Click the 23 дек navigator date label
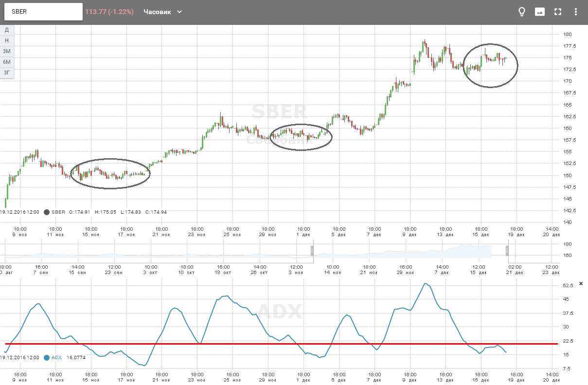Viewport: 588px width, 385px height. pos(552,273)
